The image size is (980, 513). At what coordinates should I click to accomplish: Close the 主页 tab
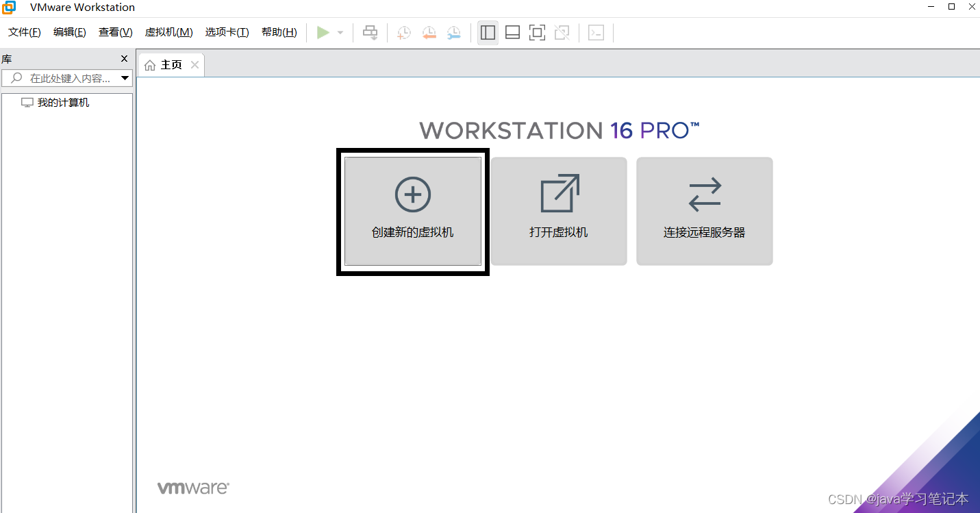coord(194,65)
